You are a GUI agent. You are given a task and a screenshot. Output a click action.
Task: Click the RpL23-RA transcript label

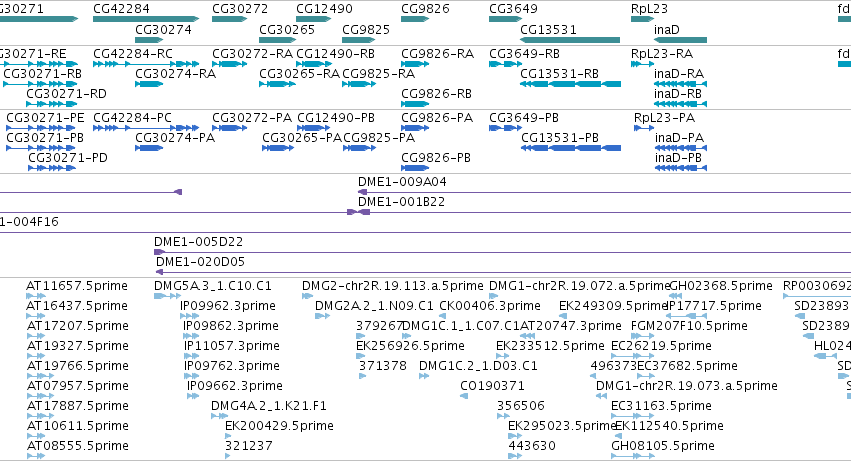(x=662, y=54)
